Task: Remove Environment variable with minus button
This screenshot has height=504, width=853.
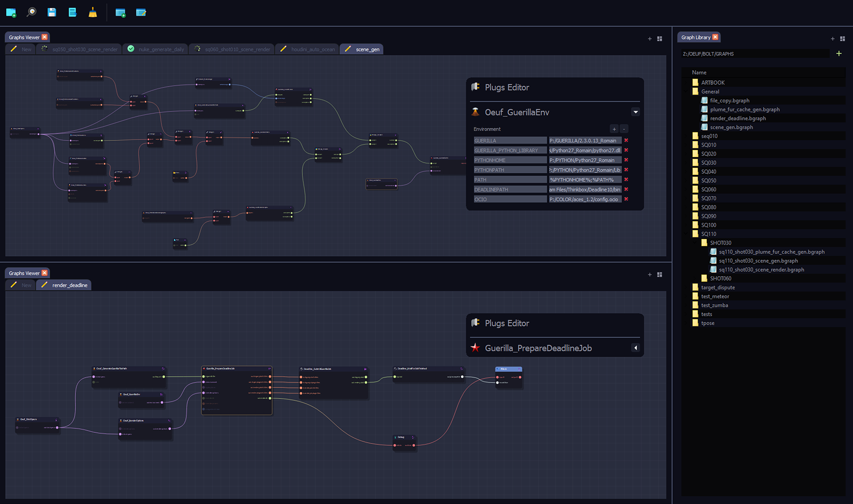Action: tap(624, 129)
